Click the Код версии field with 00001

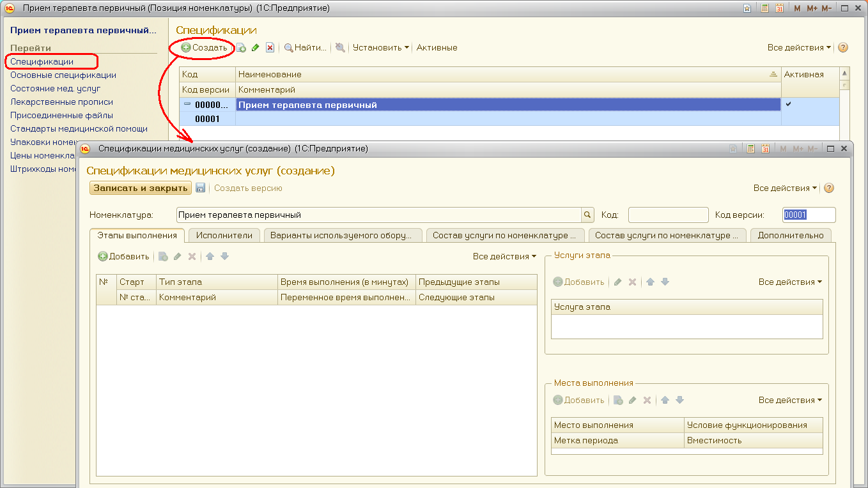click(809, 215)
